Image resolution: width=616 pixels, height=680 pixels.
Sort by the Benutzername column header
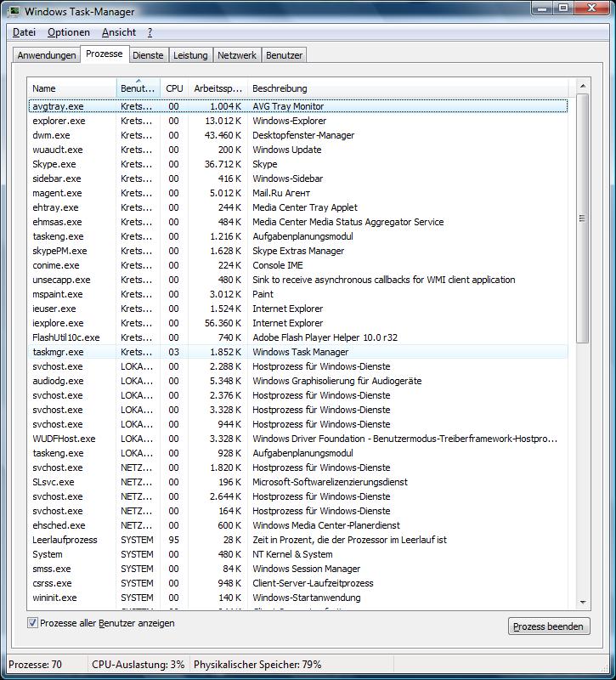(138, 88)
